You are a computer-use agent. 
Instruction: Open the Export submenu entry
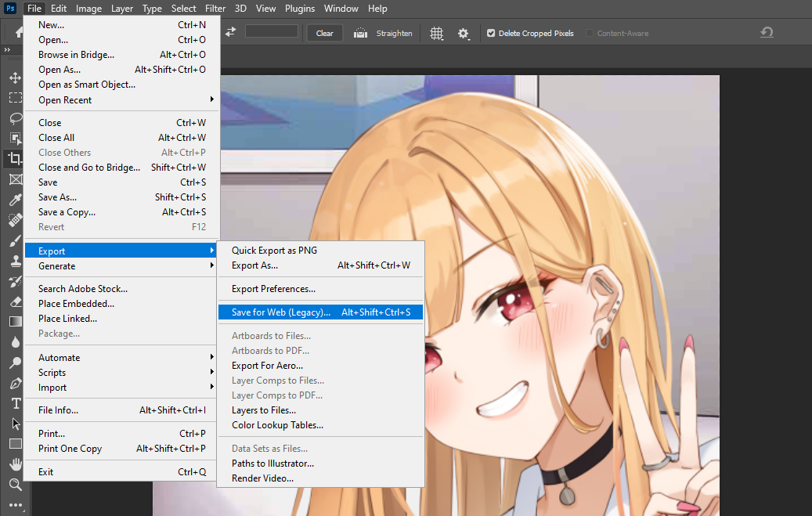[122, 251]
